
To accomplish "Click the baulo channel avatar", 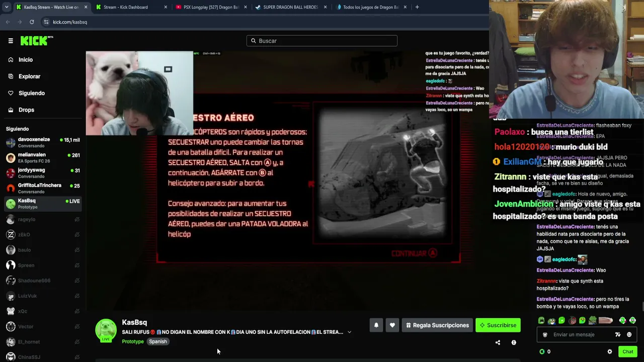I will [11, 250].
